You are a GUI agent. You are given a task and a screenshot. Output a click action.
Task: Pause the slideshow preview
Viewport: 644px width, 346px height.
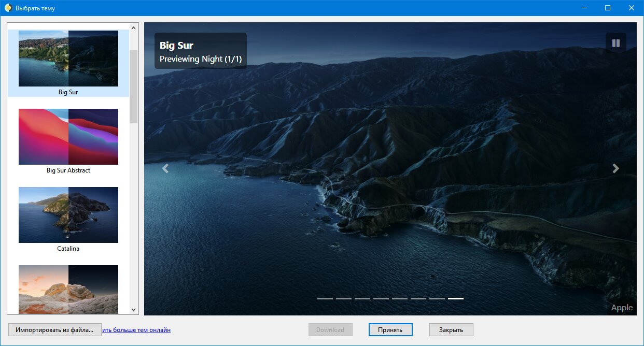[616, 43]
